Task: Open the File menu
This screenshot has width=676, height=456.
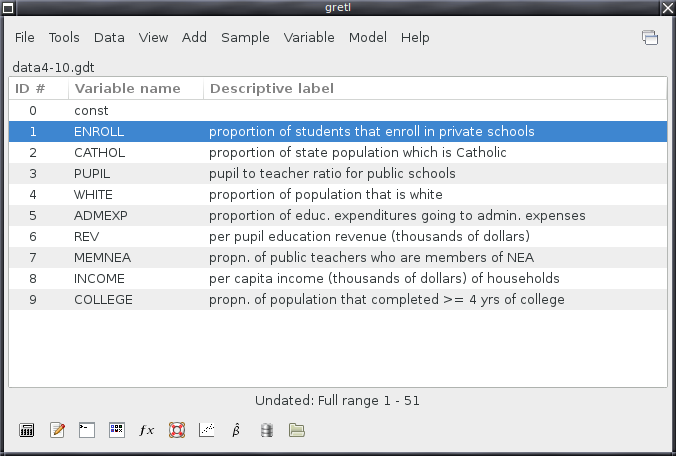Action: pyautogui.click(x=25, y=37)
